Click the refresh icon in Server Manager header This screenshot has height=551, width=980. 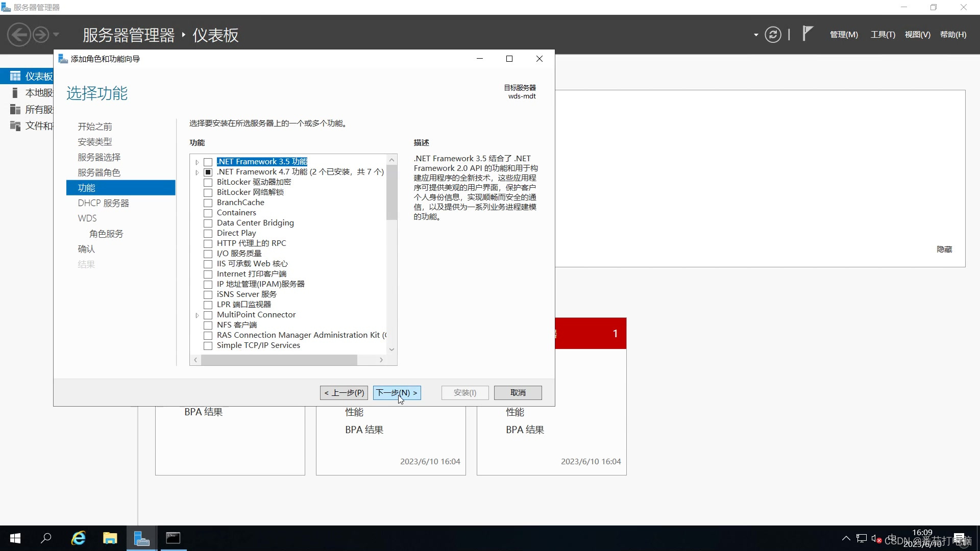coord(773,35)
